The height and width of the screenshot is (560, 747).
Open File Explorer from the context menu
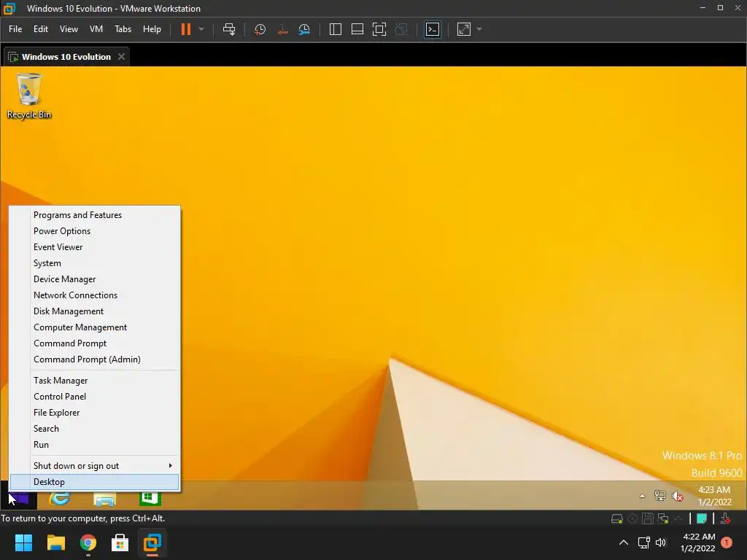[94, 413]
